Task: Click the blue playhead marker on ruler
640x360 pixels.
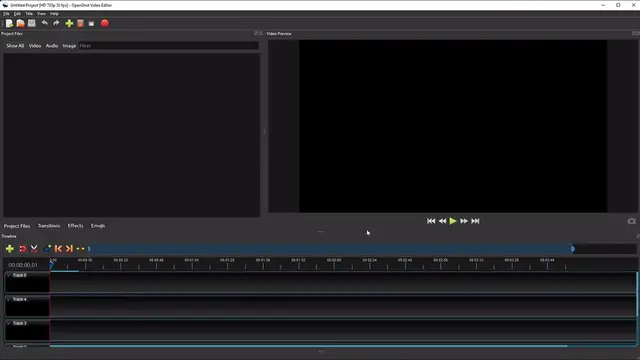Action: pos(52,265)
